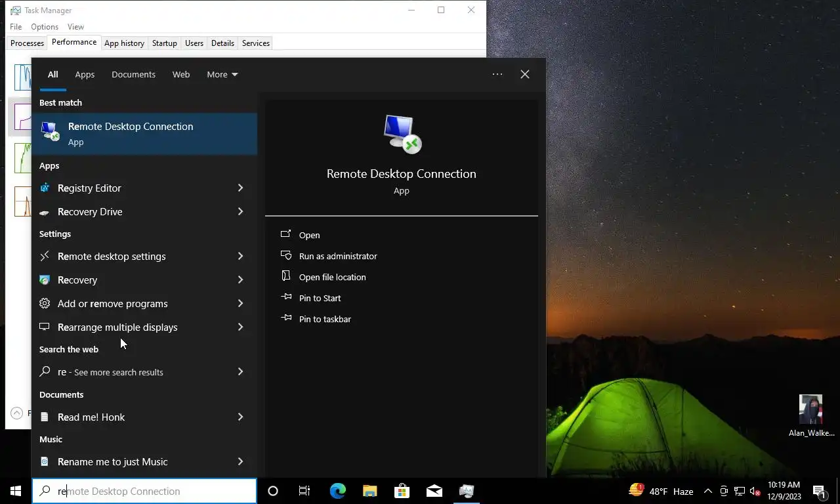This screenshot has width=840, height=504.
Task: Expand Registry Editor result details arrow
Action: click(x=240, y=188)
